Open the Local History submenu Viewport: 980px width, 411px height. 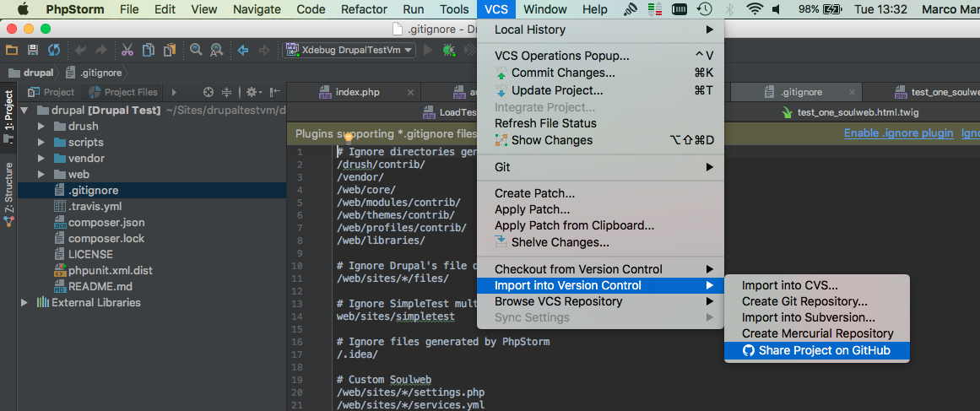(x=600, y=30)
